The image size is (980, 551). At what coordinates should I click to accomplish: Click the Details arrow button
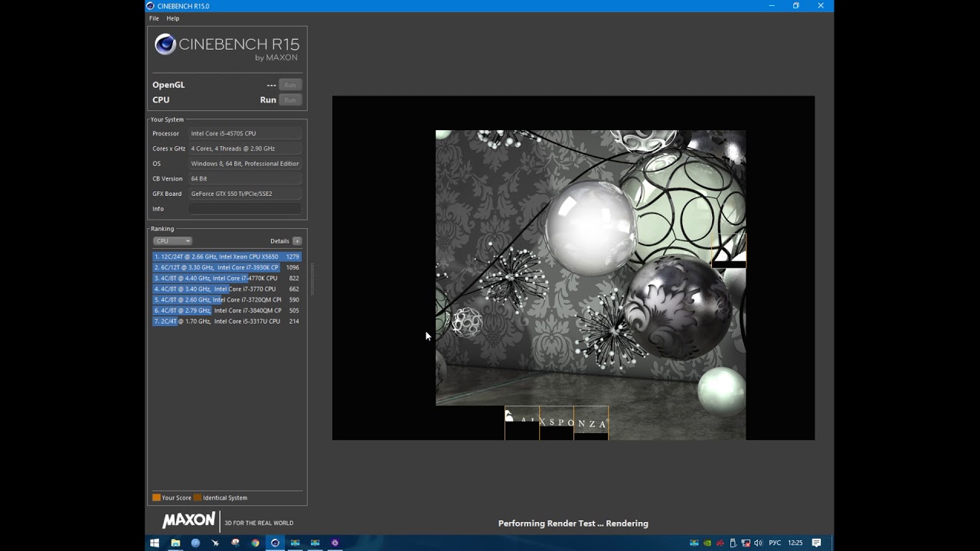pyautogui.click(x=297, y=241)
